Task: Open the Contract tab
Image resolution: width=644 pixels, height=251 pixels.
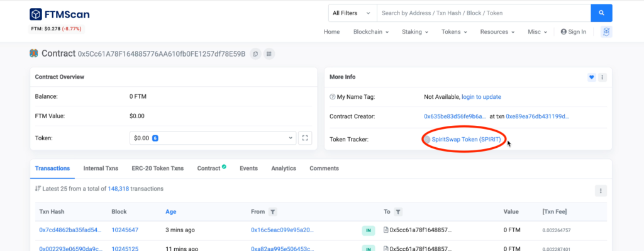Action: (x=211, y=169)
